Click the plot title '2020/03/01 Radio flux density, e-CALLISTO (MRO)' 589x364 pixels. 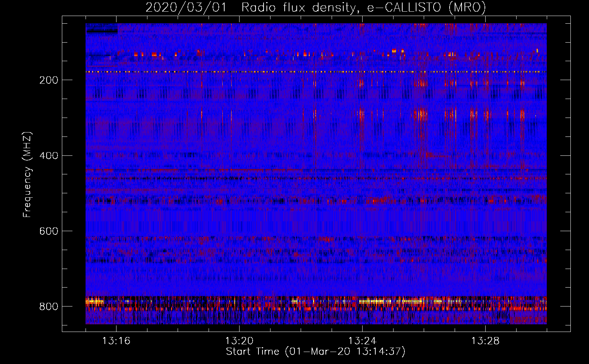[316, 8]
